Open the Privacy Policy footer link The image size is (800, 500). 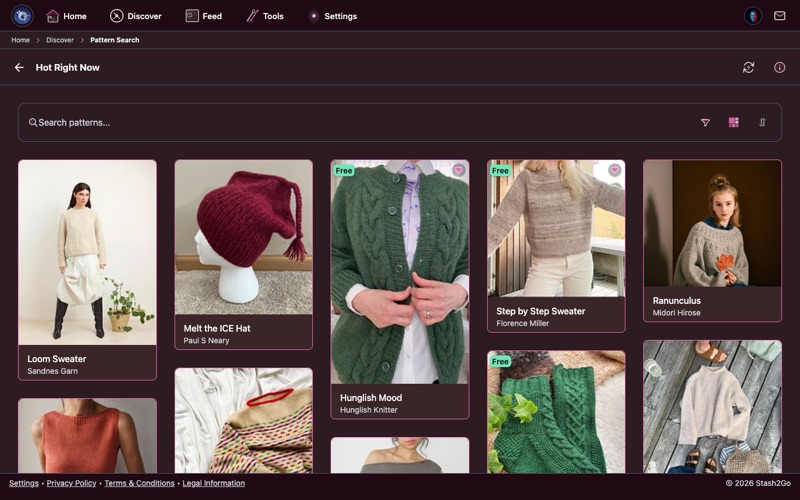pyautogui.click(x=71, y=483)
